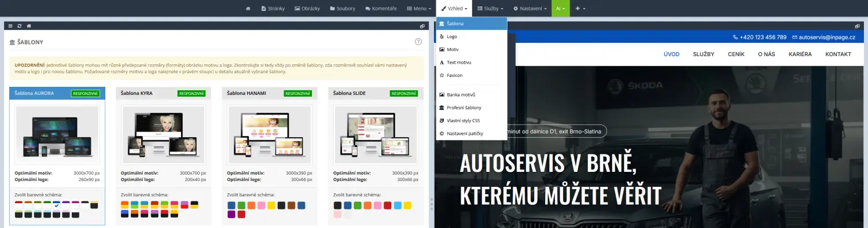
Task: Select Favicon menu entry
Action: pyautogui.click(x=471, y=75)
